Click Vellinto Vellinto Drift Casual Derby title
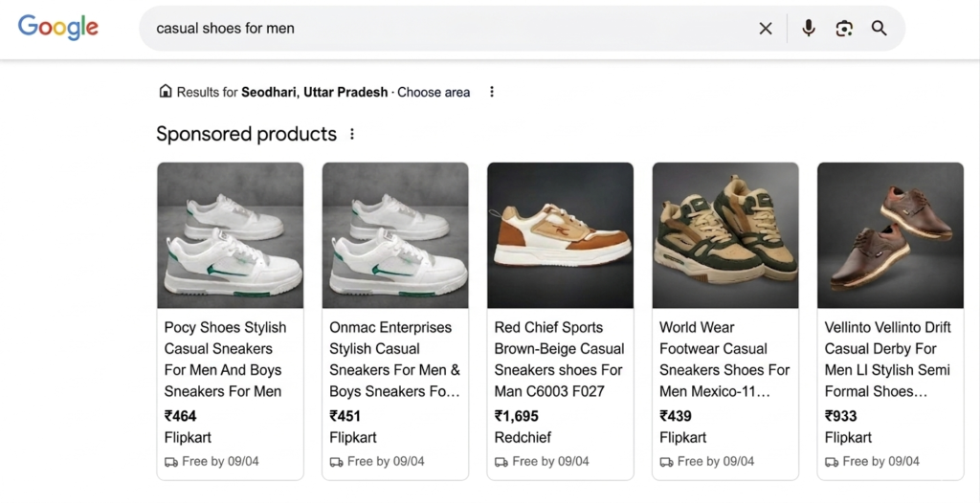Screen dimensions: 980x503 click(887, 360)
